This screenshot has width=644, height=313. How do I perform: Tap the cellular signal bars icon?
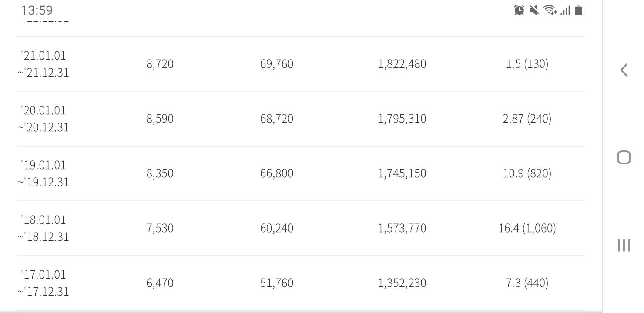565,10
